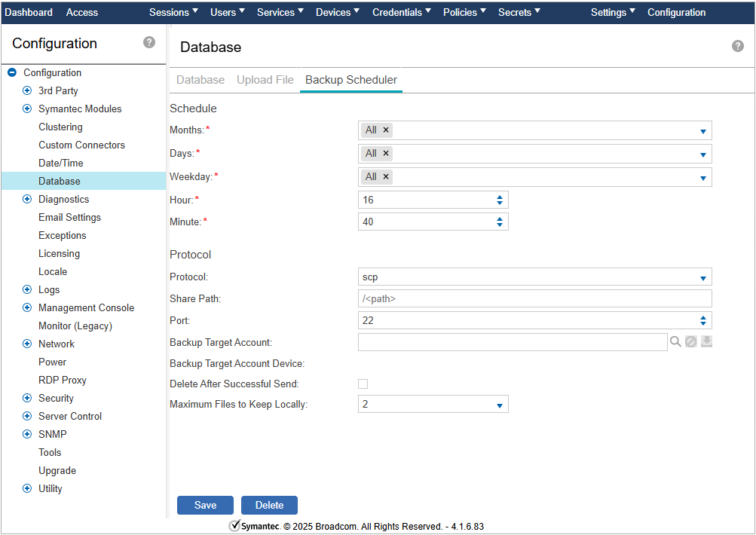Image resolution: width=756 pixels, height=535 pixels.
Task: Click the download icon by Backup Target Account
Action: tap(706, 342)
